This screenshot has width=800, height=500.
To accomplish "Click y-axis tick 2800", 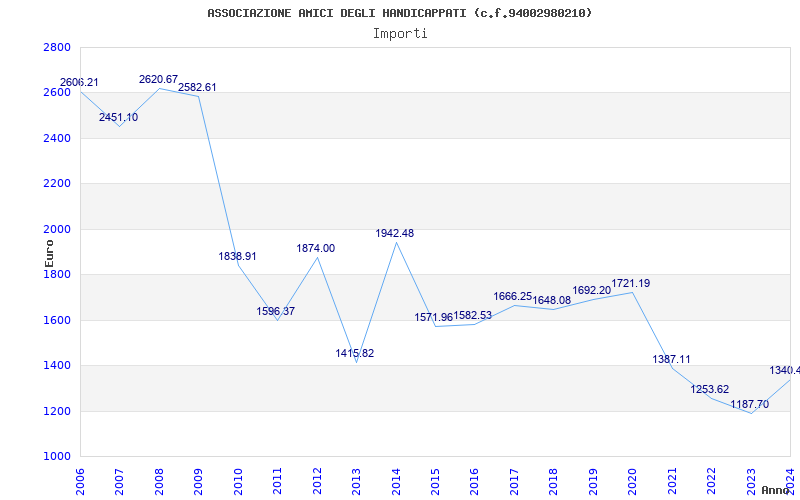I will click(x=57, y=47).
